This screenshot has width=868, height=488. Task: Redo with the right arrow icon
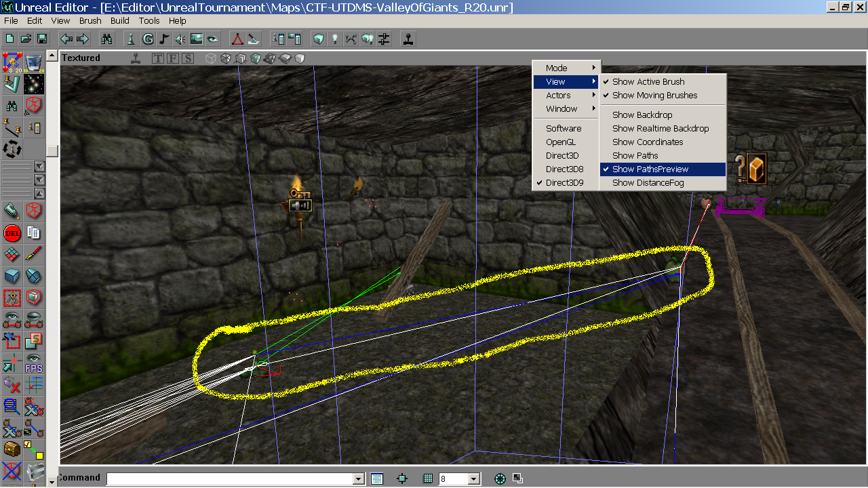(82, 39)
